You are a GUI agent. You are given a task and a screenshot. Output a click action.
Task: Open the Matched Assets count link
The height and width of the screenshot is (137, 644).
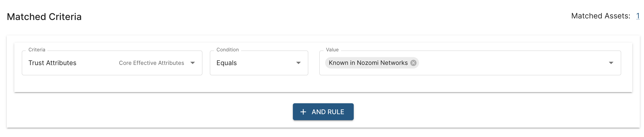coord(638,16)
